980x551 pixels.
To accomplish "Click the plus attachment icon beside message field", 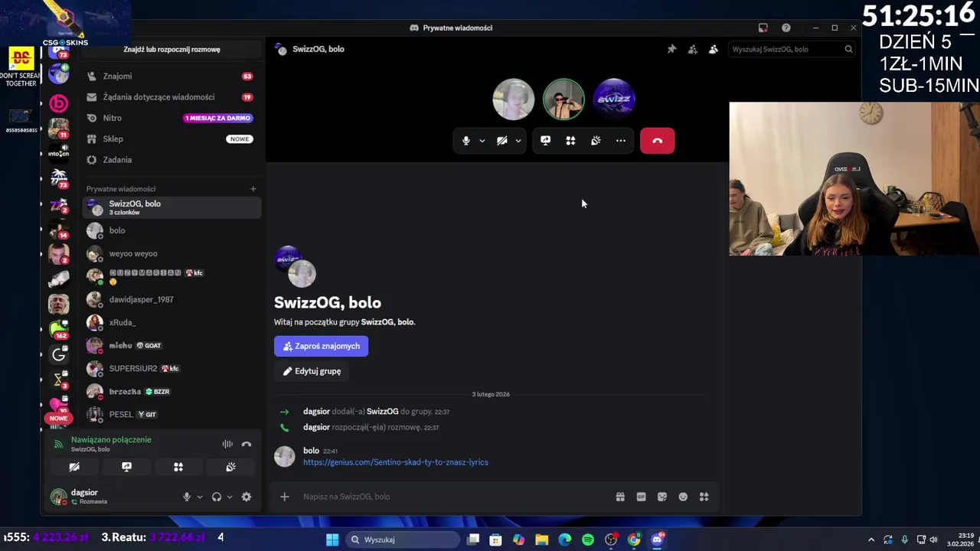I will 284,497.
